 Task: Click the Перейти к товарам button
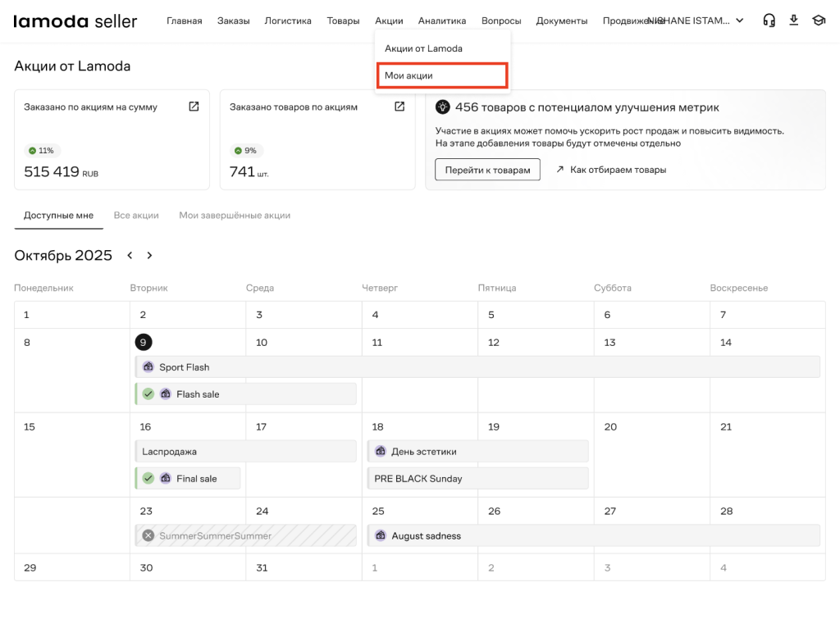click(x=487, y=170)
